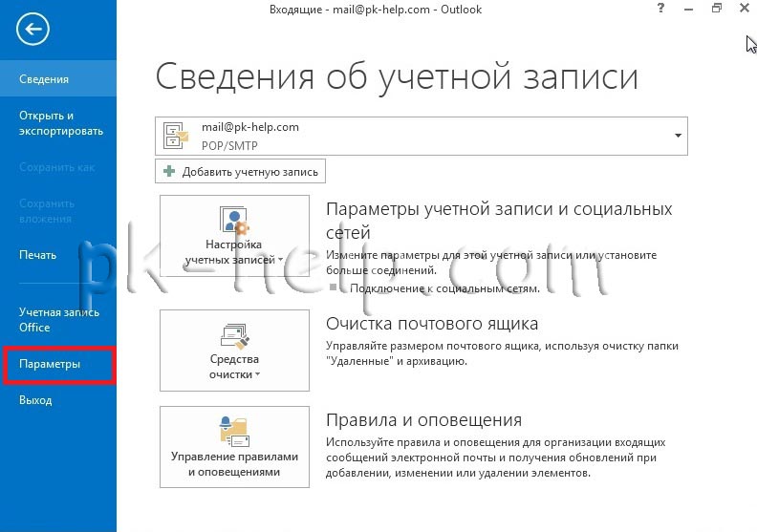The width and height of the screenshot is (757, 532).
Task: Open Параметры in the sidebar
Action: pyautogui.click(x=58, y=364)
